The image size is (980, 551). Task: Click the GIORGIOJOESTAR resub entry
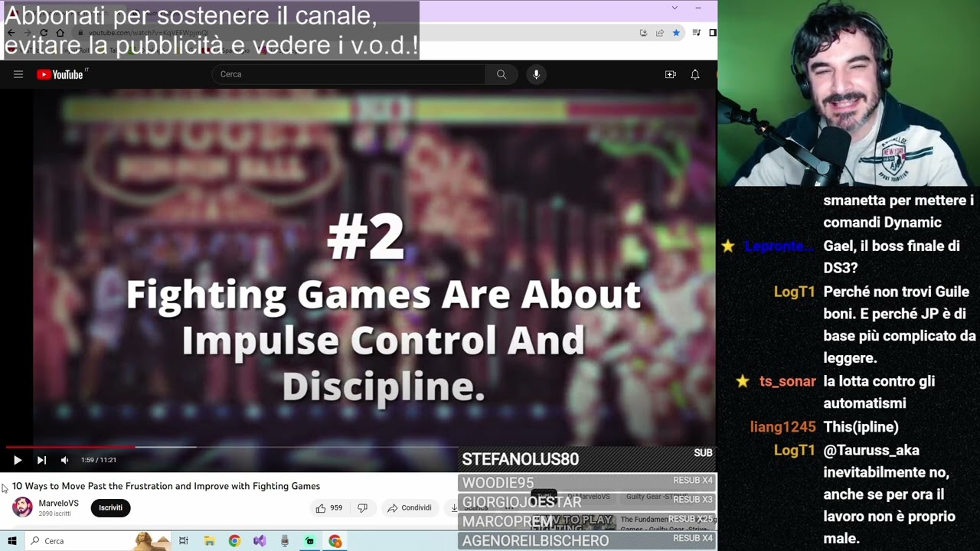pos(586,502)
